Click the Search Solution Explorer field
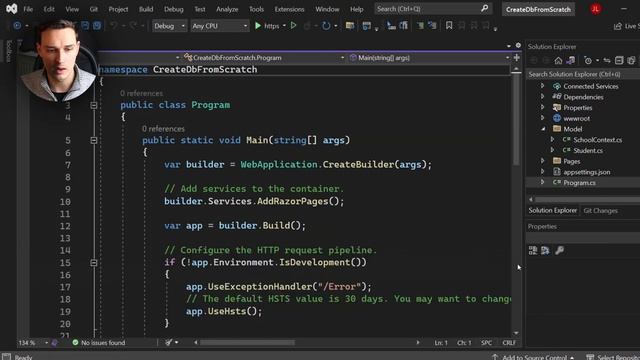This screenshot has width=640, height=360. (583, 74)
